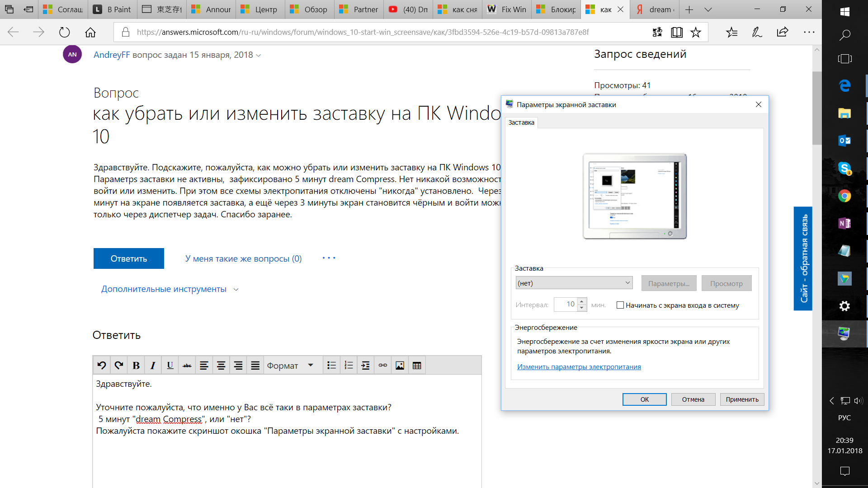
Task: Switch to the Partner tab
Action: [359, 9]
